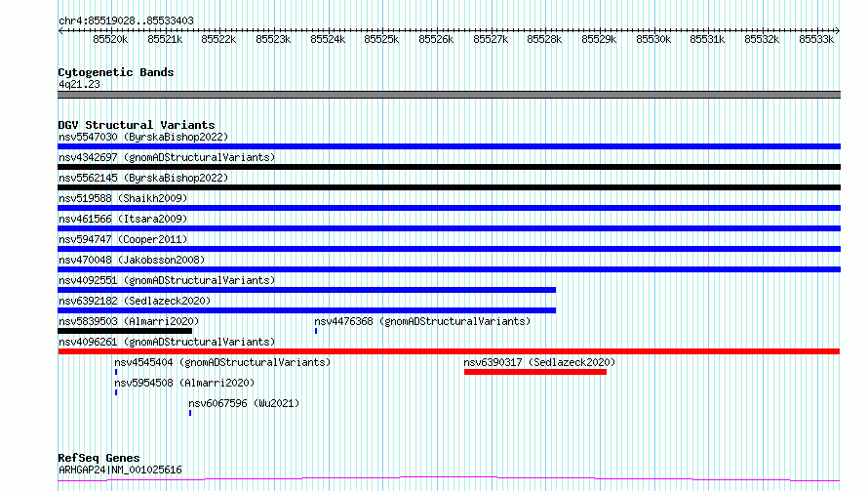Click the 85523k ruler position
This screenshot has width=868, height=491.
273,39
